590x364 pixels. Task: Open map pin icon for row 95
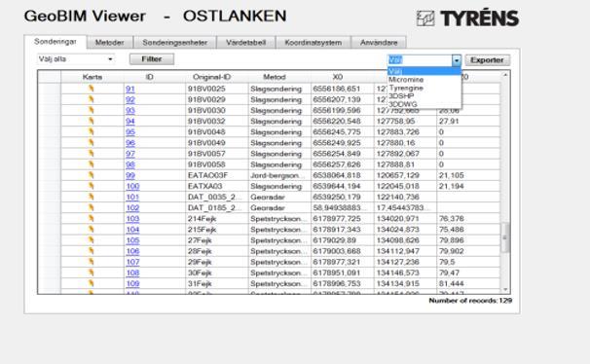92,131
